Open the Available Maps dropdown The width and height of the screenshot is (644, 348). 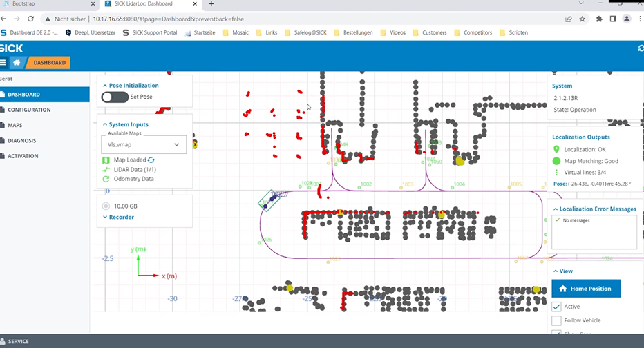pyautogui.click(x=144, y=144)
